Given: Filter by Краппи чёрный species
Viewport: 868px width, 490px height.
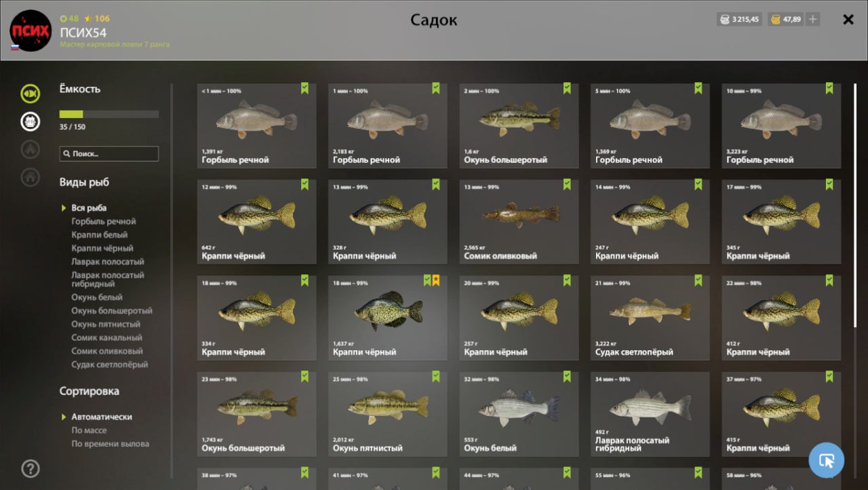Looking at the screenshot, I should [x=102, y=248].
